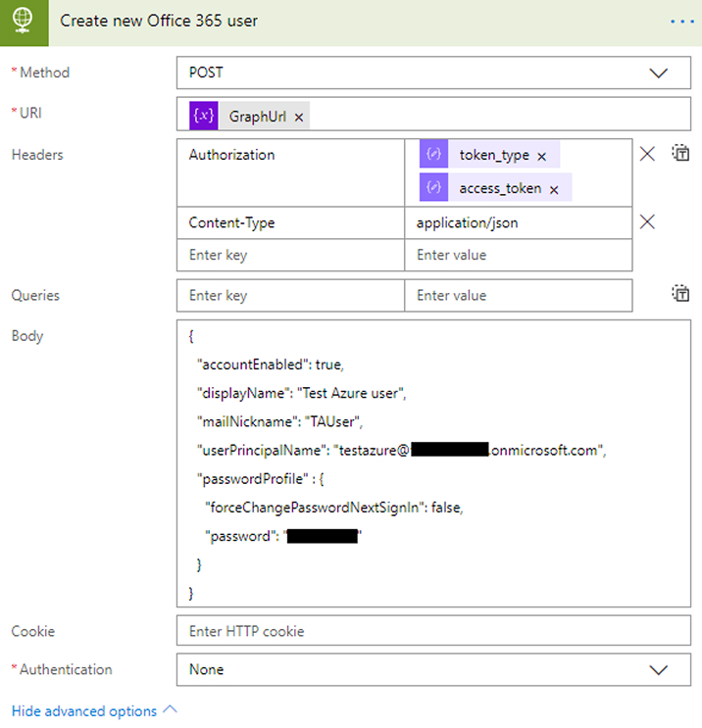
Task: Click the empty header Enter key field
Action: (x=290, y=255)
